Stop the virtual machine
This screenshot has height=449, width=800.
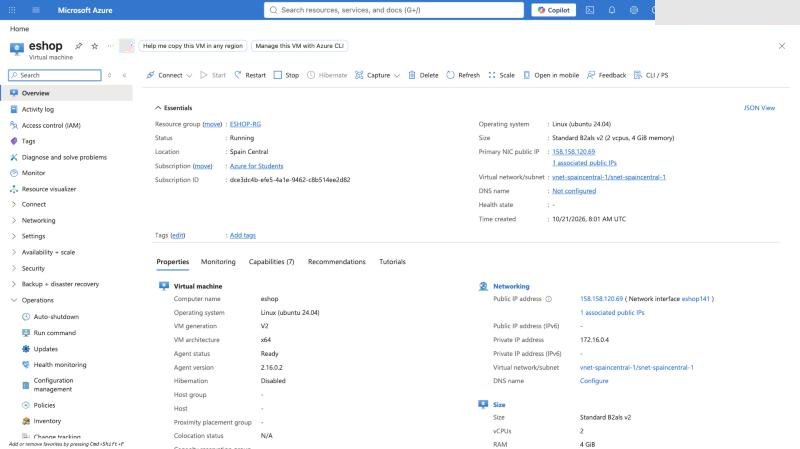click(x=286, y=75)
